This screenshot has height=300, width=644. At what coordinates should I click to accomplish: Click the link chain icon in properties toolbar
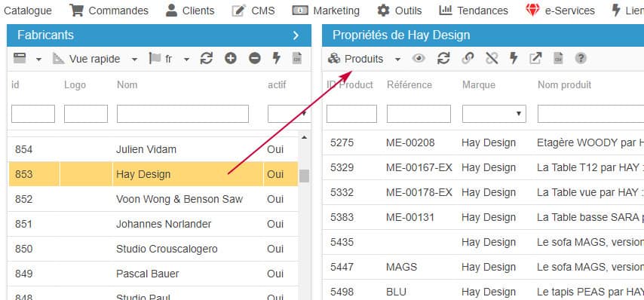coord(468,58)
